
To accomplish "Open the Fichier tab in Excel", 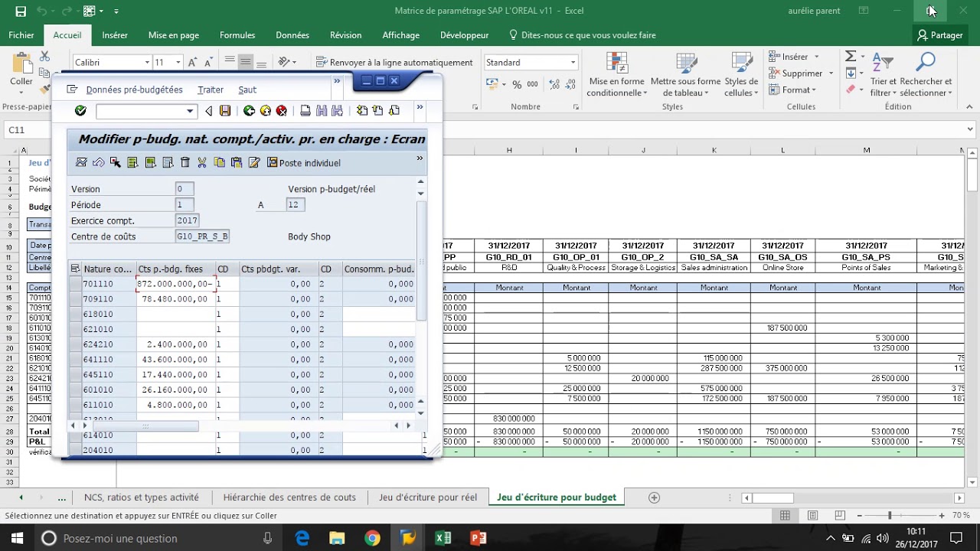I will click(21, 35).
